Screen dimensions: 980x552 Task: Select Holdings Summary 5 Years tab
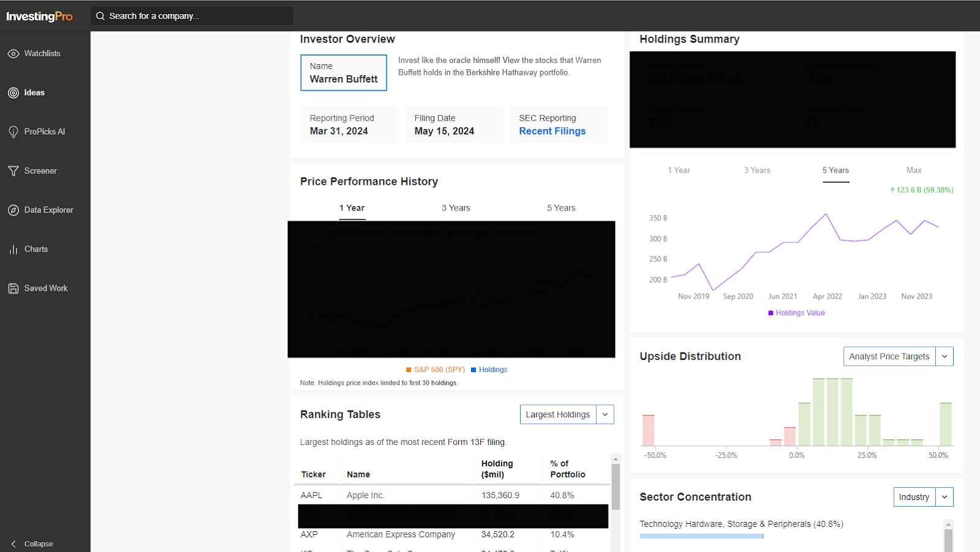[x=835, y=170]
